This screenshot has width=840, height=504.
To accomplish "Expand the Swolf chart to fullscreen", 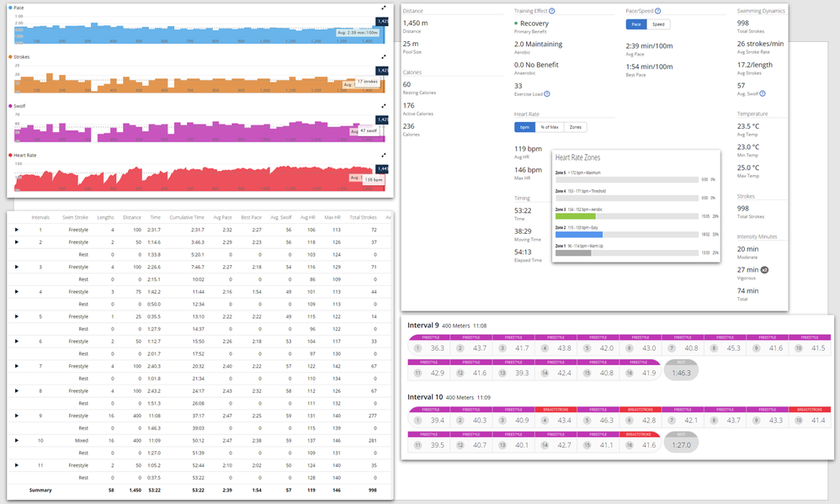I will [x=384, y=106].
